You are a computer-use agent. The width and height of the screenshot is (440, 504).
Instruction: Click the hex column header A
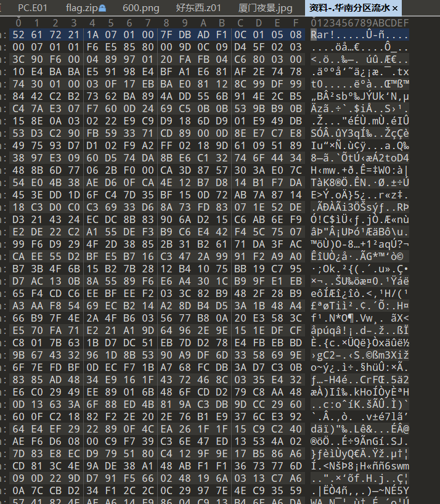[x=203, y=23]
